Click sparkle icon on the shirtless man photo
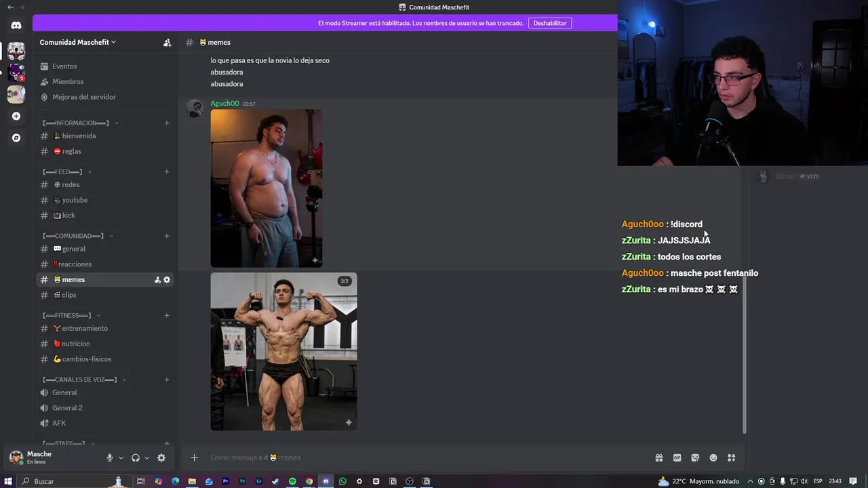868x488 pixels. [x=315, y=260]
